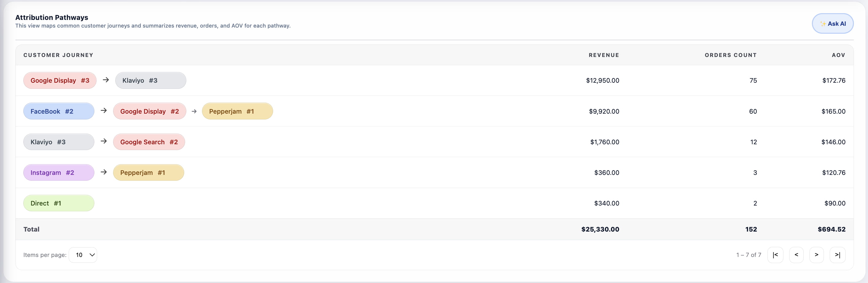Click the Google Display #2 tag
The height and width of the screenshot is (283, 868).
pyautogui.click(x=150, y=111)
